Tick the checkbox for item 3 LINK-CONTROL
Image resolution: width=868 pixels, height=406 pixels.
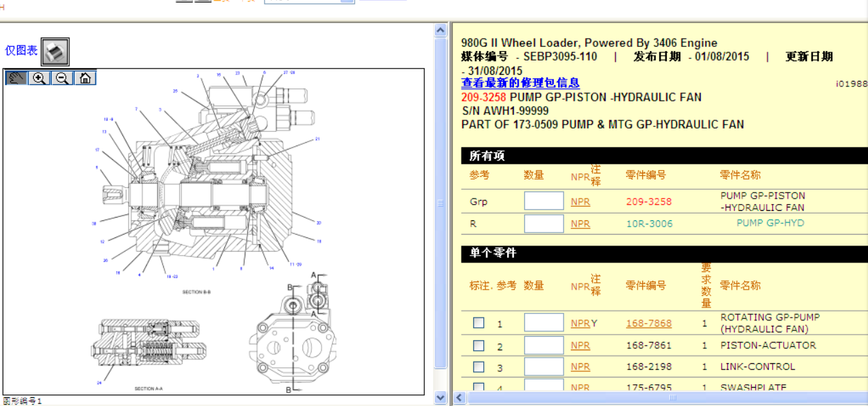point(479,367)
